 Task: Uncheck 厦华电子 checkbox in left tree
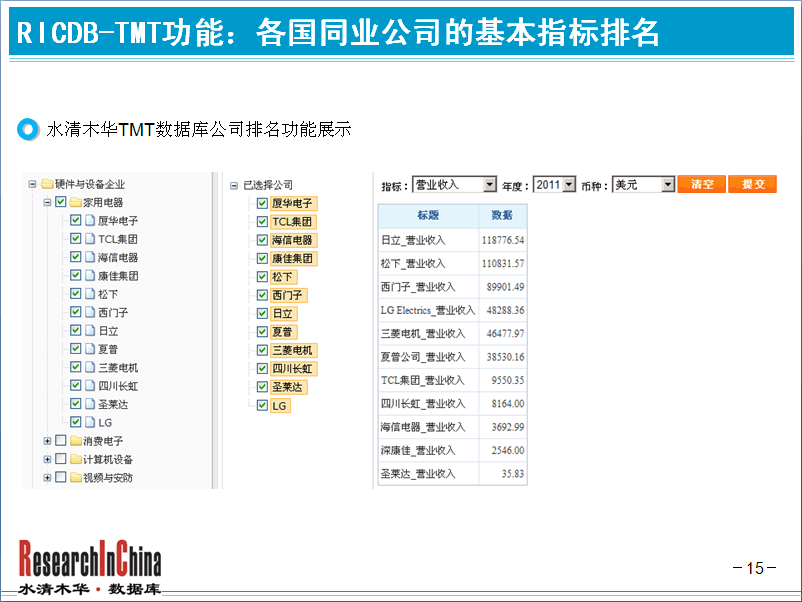point(75,220)
